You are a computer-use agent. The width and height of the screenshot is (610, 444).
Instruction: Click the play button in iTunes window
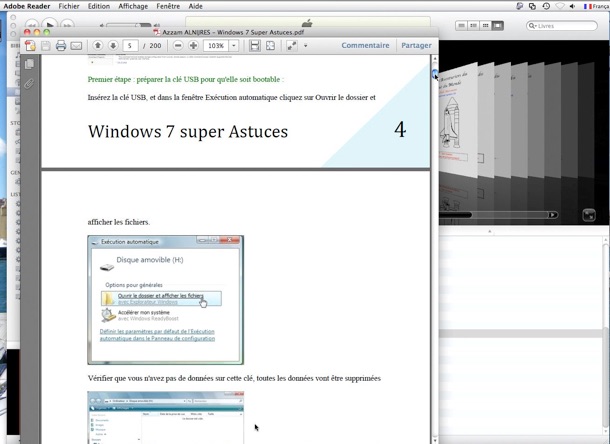point(49,25)
